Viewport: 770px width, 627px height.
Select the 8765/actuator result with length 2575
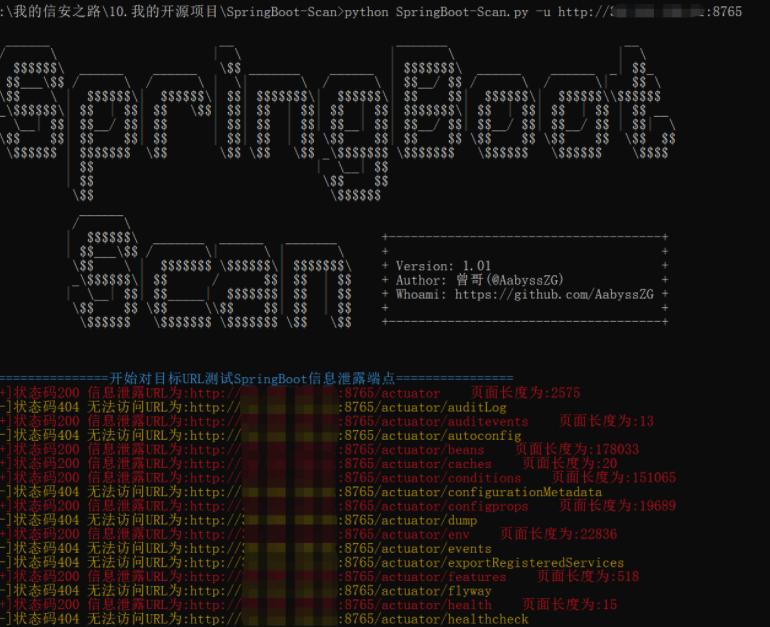click(290, 393)
